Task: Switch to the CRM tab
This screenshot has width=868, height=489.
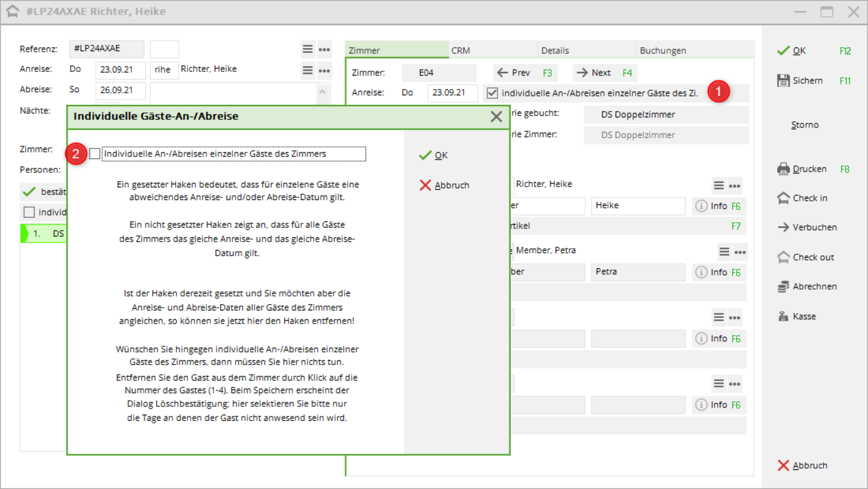Action: coord(461,50)
